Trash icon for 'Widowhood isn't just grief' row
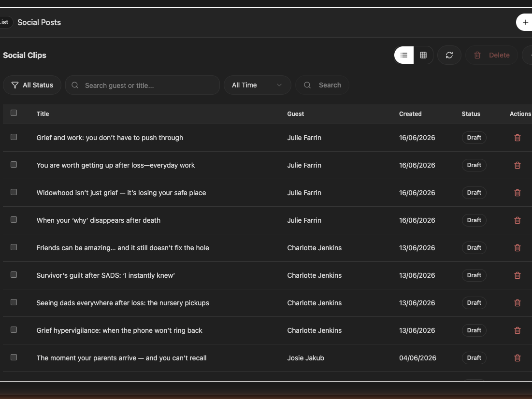532x399 pixels. click(x=518, y=193)
